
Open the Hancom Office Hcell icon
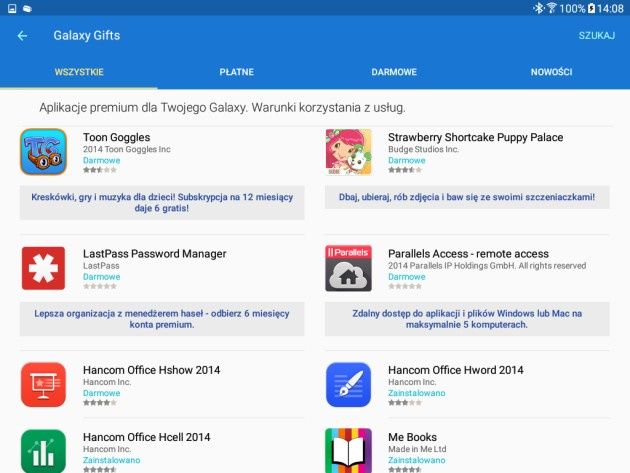tap(43, 451)
